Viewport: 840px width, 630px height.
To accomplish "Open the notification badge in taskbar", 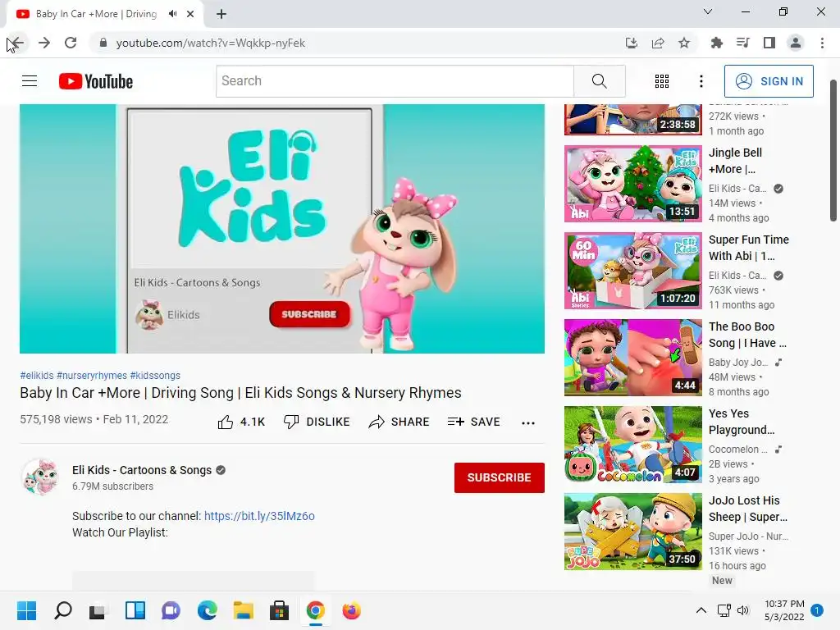I will pyautogui.click(x=817, y=610).
